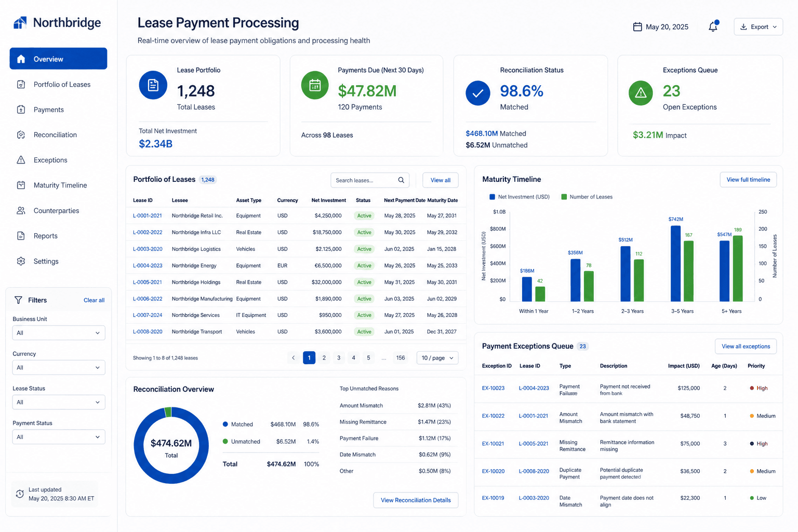Click the Counterparties people icon

[x=21, y=210]
